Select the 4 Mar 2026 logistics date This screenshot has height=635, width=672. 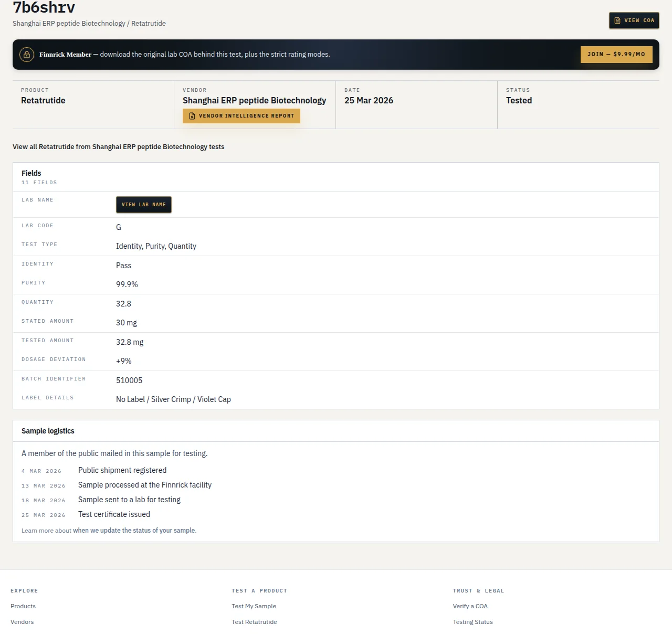41,471
